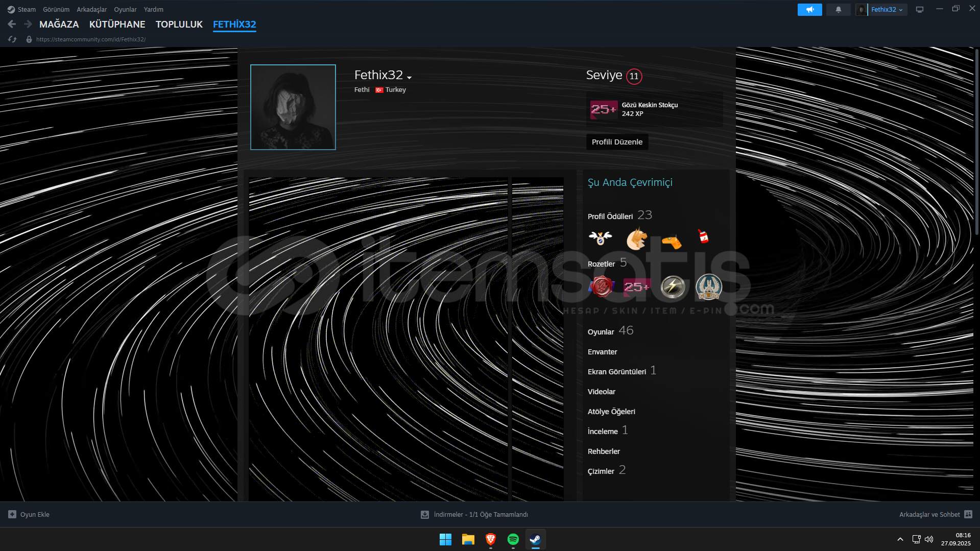Switch to Big Picture mode monitor icon
Viewport: 980px width, 551px height.
pos(920,10)
